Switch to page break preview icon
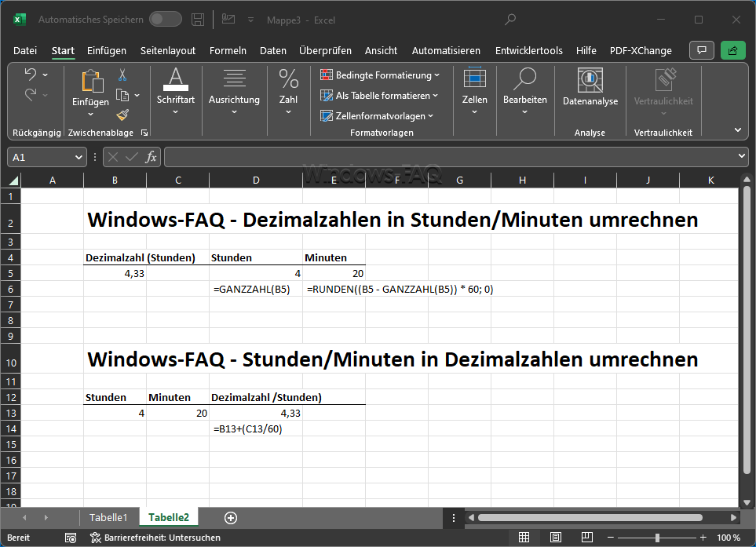The height and width of the screenshot is (547, 756). pos(586,538)
